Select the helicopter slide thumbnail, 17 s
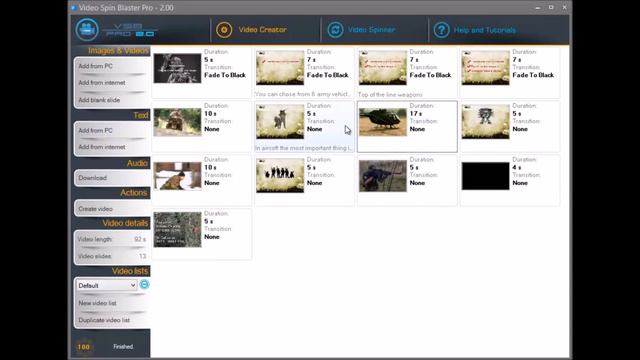Viewport: 640px width, 360px height. coord(383,122)
